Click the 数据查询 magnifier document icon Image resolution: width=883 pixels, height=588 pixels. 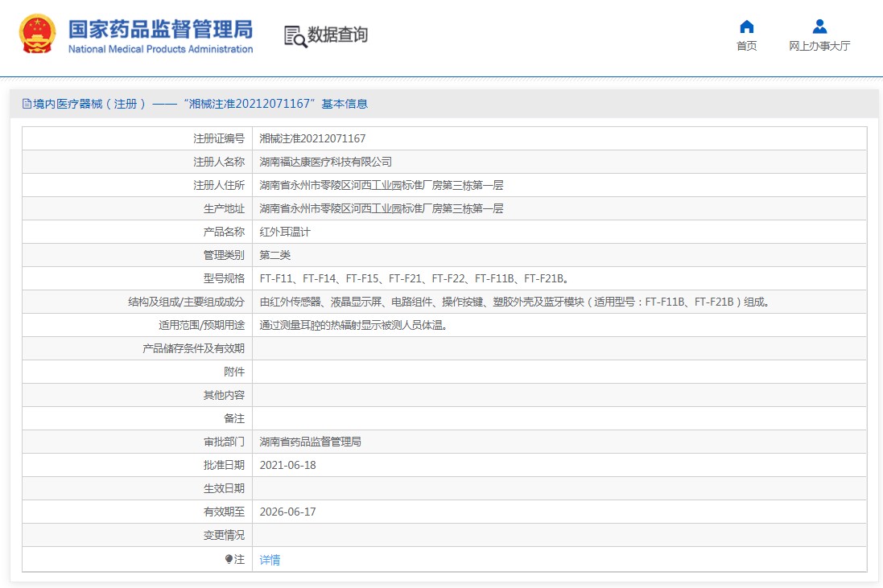(295, 36)
